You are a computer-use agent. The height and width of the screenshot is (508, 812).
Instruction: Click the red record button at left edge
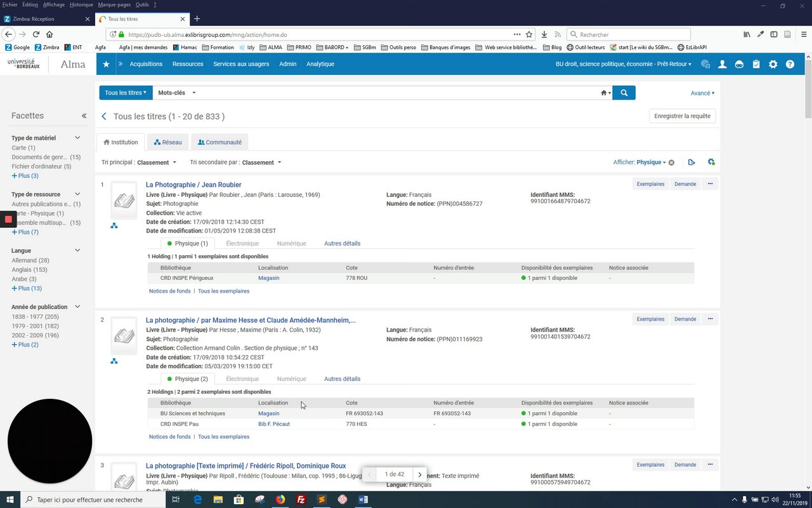8,220
